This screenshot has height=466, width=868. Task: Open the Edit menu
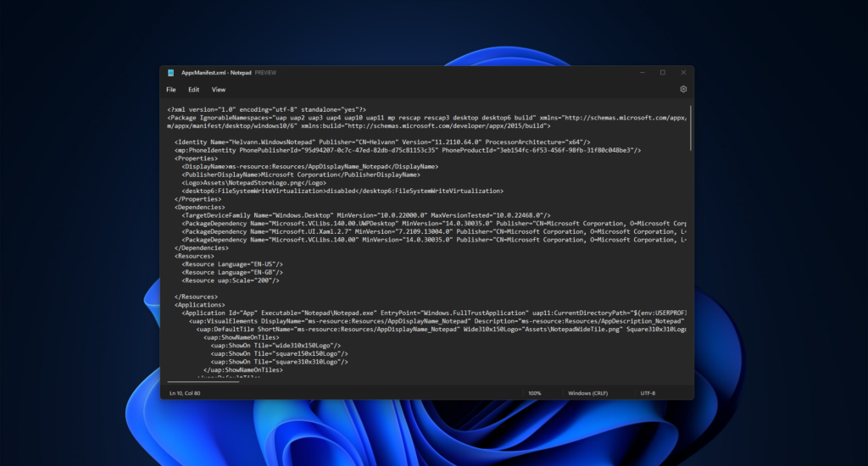click(194, 89)
